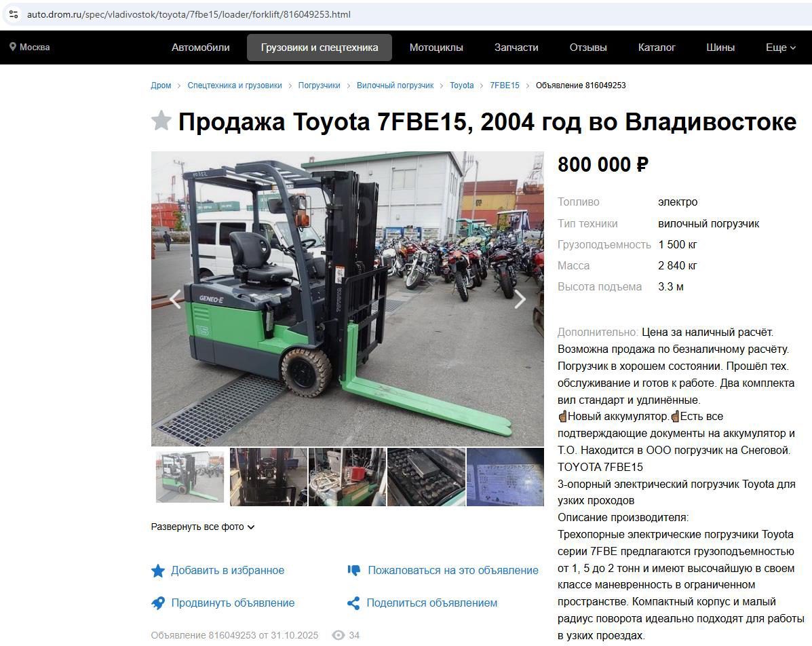Screen dimensions: 812x646
Task: Follow the Погрузчики breadcrumb link
Action: click(x=319, y=85)
